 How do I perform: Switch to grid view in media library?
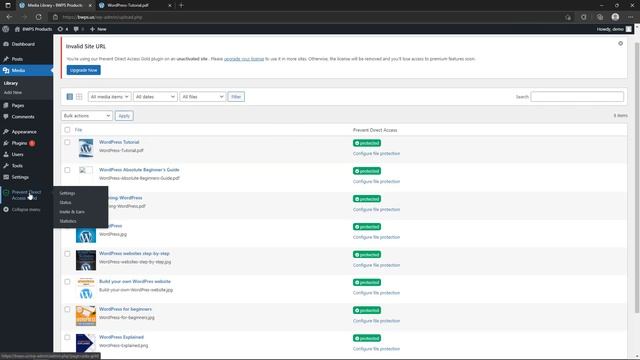(79, 97)
